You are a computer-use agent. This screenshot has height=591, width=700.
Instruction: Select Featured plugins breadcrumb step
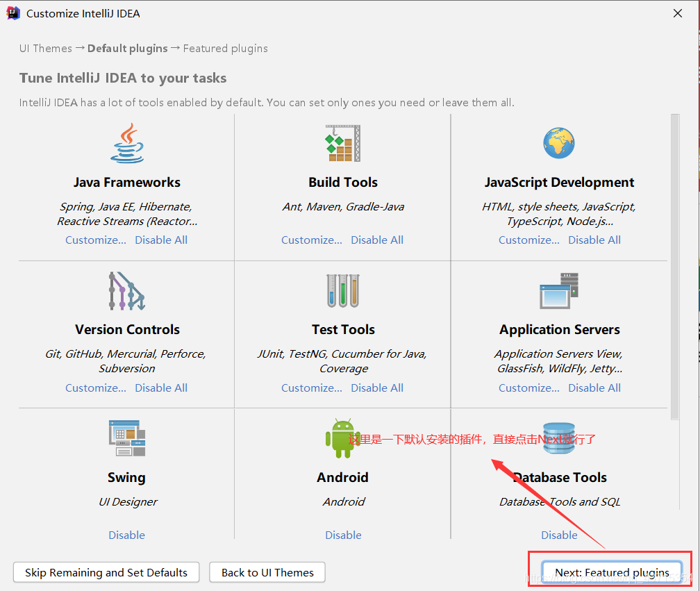point(226,48)
